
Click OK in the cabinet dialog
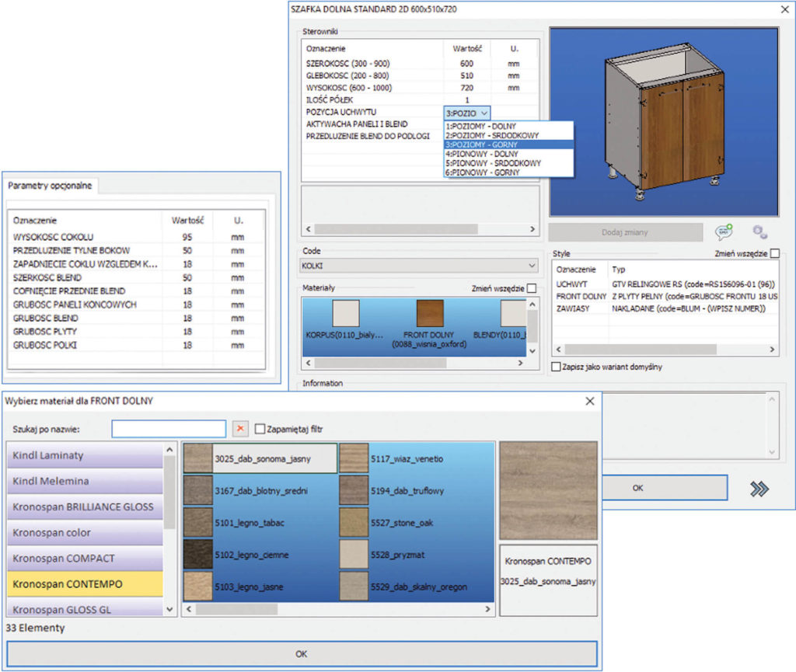[x=664, y=488]
